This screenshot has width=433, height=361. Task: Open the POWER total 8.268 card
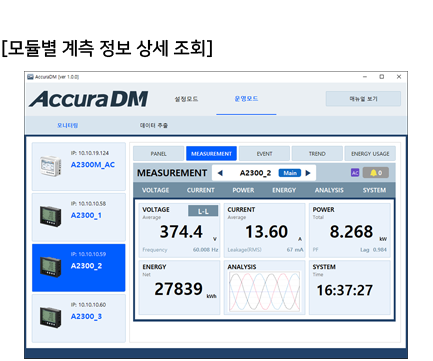point(350,230)
